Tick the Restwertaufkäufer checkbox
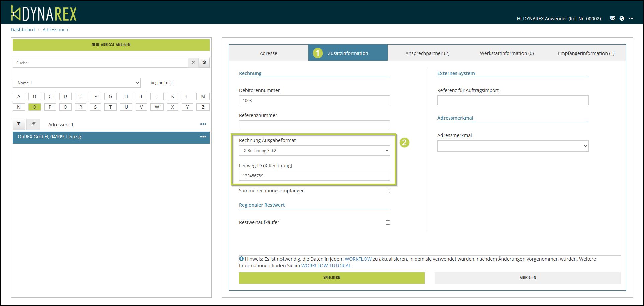 point(388,222)
